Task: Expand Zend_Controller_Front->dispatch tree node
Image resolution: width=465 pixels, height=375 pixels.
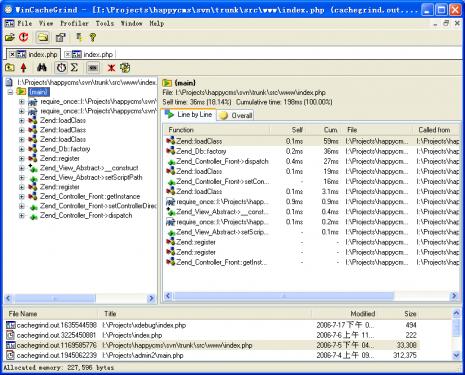Action: [x=22, y=216]
